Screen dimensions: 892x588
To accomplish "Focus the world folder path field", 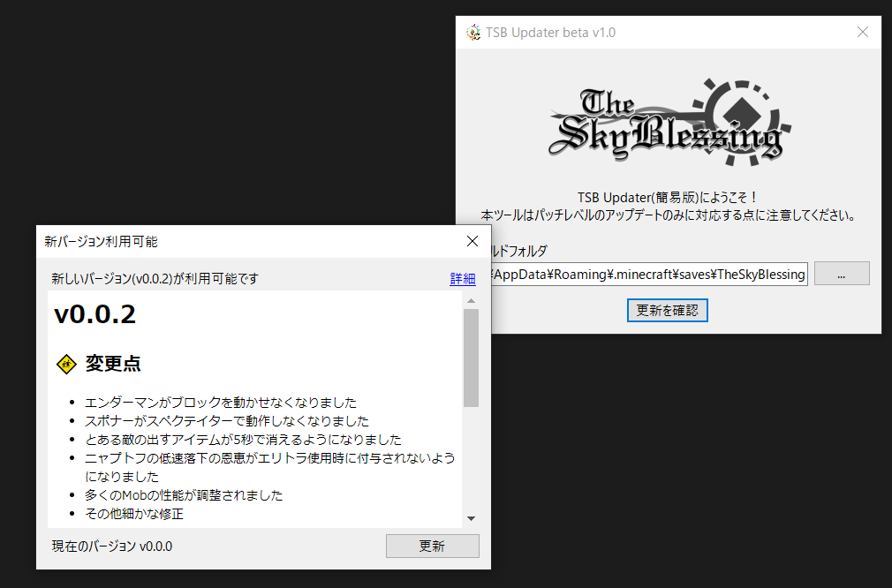I will [x=649, y=274].
